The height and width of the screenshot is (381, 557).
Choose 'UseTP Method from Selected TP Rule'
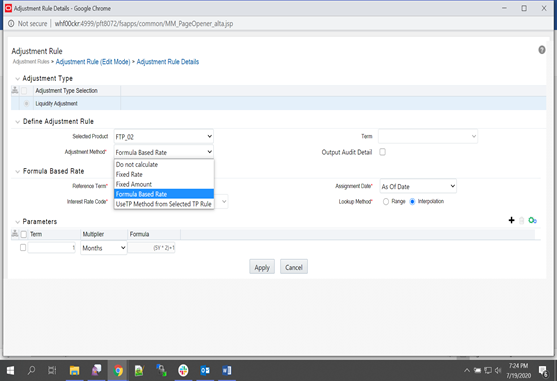coord(164,204)
